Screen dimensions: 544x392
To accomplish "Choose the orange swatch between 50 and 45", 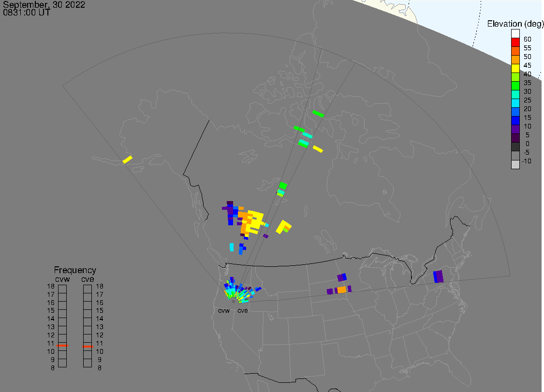I will point(515,59).
